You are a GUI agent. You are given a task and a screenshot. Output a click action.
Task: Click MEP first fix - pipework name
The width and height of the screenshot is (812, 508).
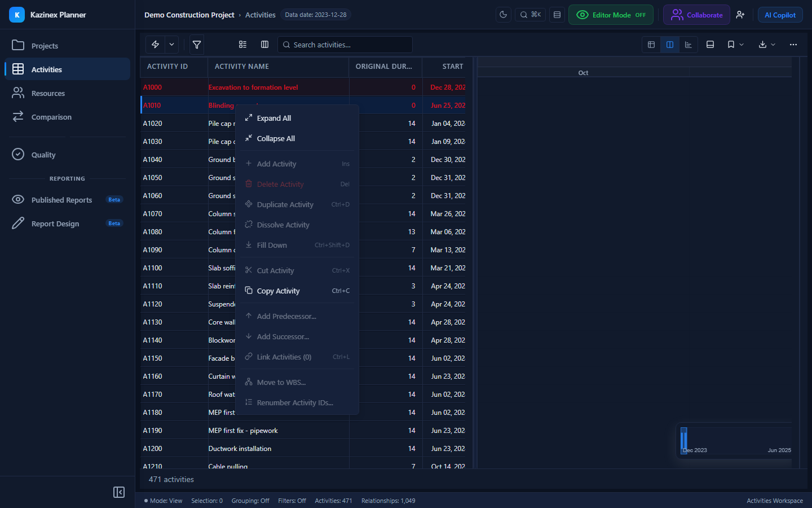click(243, 431)
